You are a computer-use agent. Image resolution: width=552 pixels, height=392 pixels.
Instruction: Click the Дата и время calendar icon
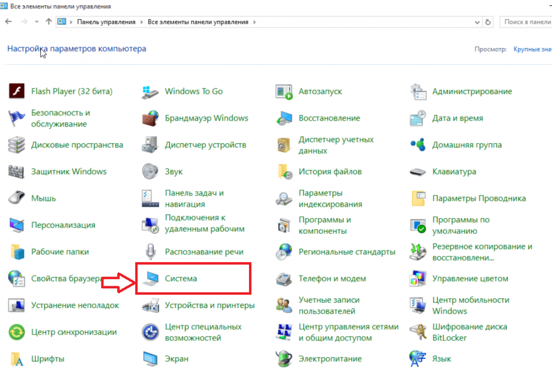[418, 118]
